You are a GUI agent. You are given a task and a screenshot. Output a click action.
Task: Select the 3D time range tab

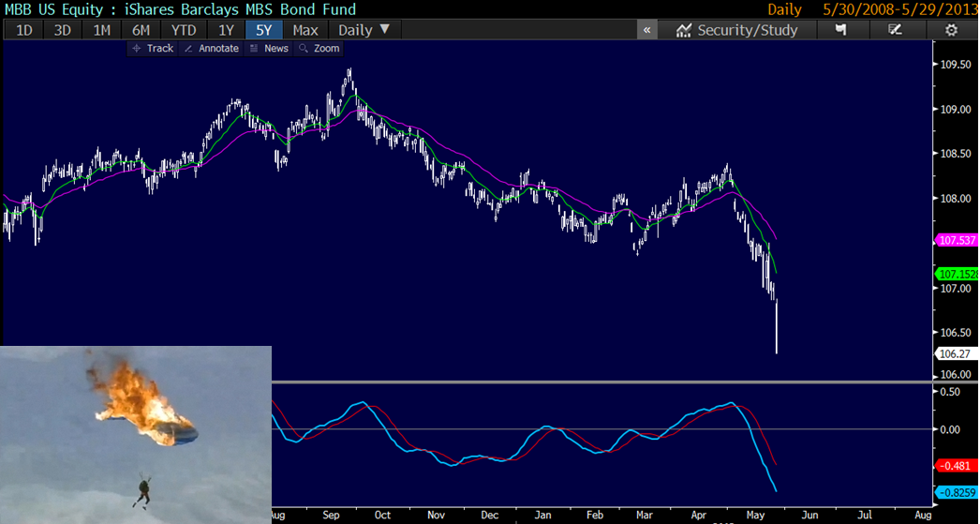point(63,30)
